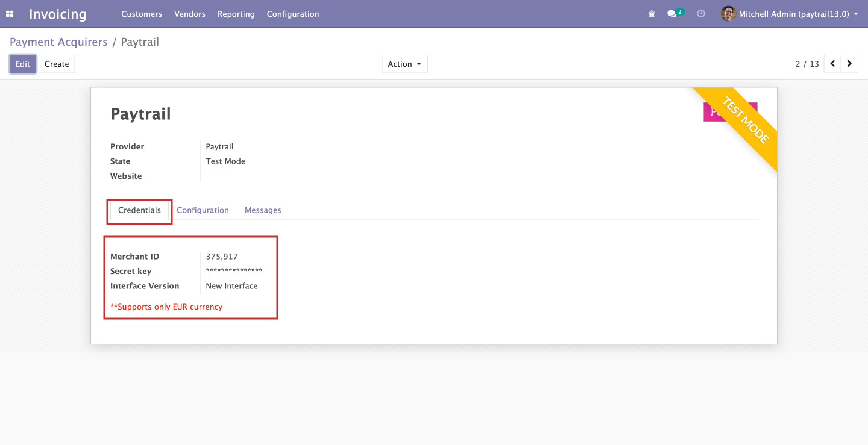Go to previous record arrow

(x=832, y=64)
